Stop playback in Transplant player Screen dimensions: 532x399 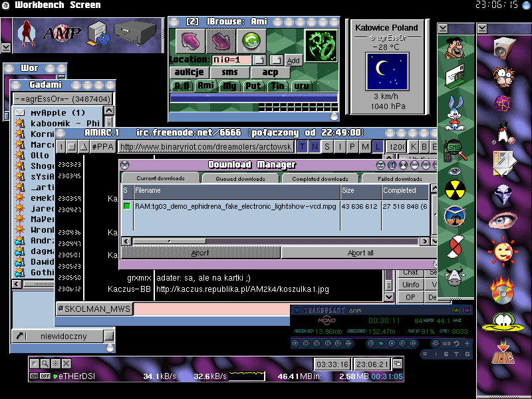tap(392, 343)
